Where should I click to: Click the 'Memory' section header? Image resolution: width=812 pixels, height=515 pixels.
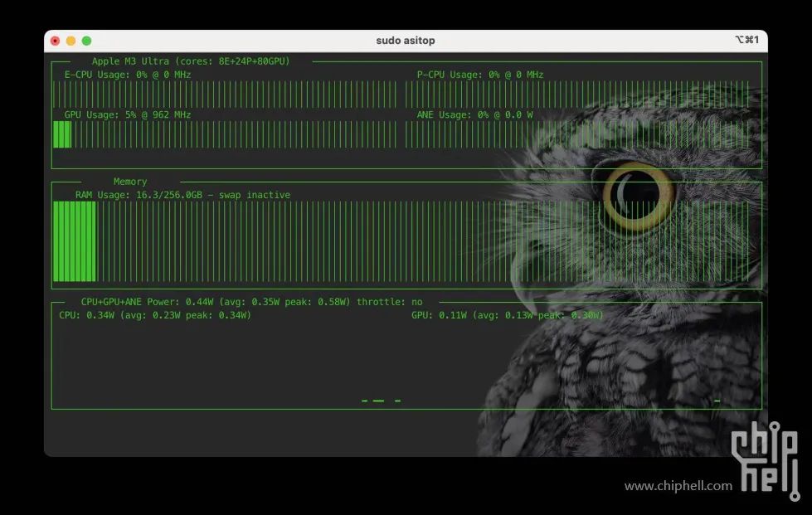pyautogui.click(x=130, y=182)
